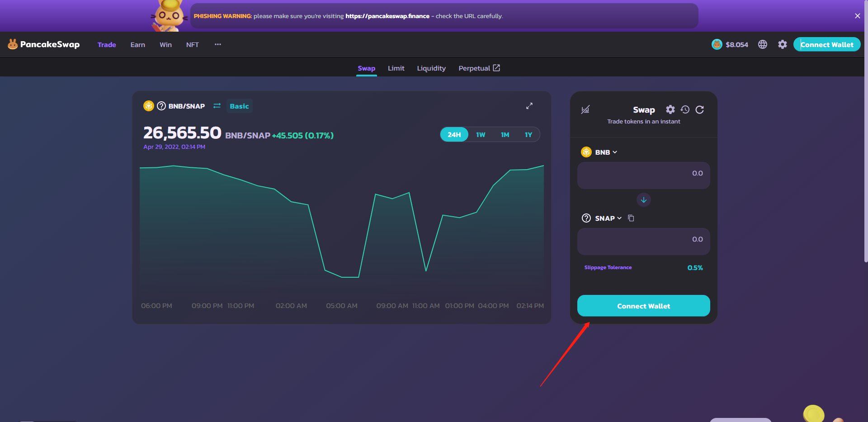Click the BNB coin icon in chart header
This screenshot has height=422, width=868.
tap(149, 106)
